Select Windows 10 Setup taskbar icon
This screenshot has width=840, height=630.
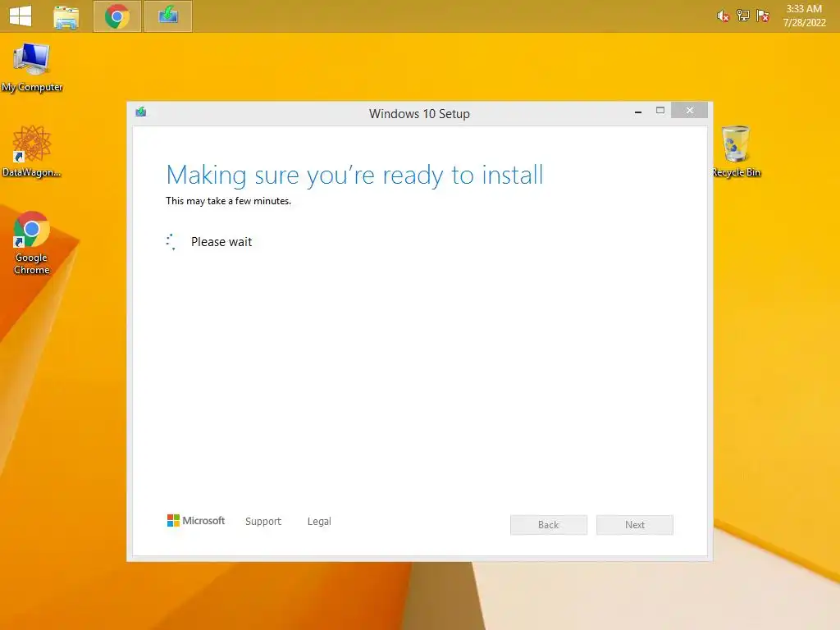pyautogui.click(x=168, y=16)
